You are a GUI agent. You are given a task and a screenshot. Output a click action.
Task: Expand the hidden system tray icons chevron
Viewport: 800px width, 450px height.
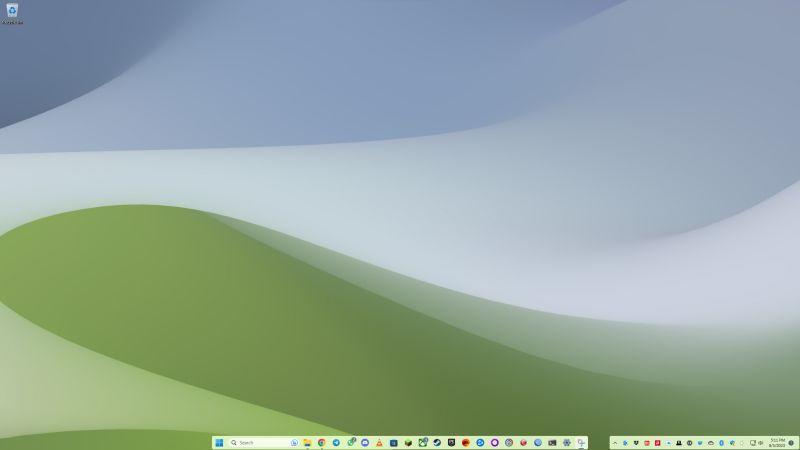615,443
